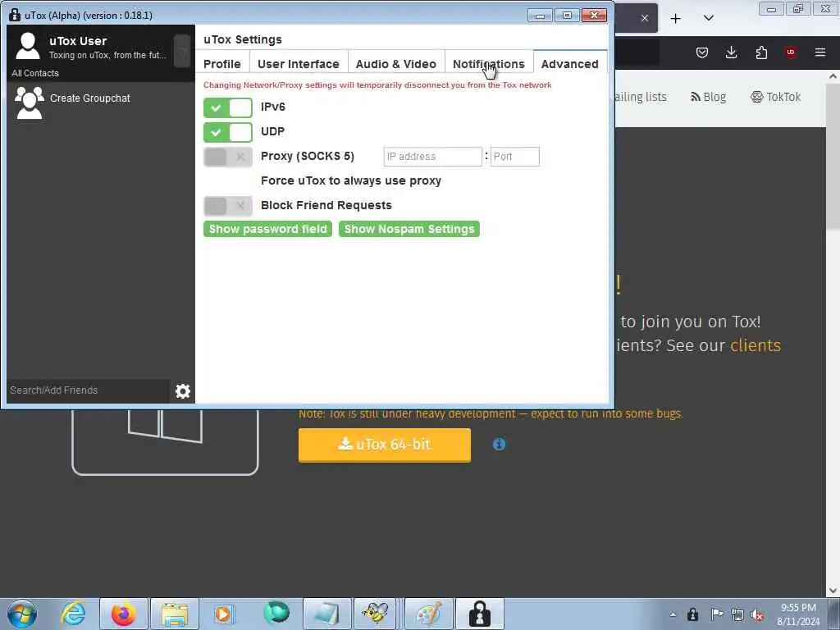Click the info icon beside uTox 64-bit
The width and height of the screenshot is (840, 630).
pos(499,444)
